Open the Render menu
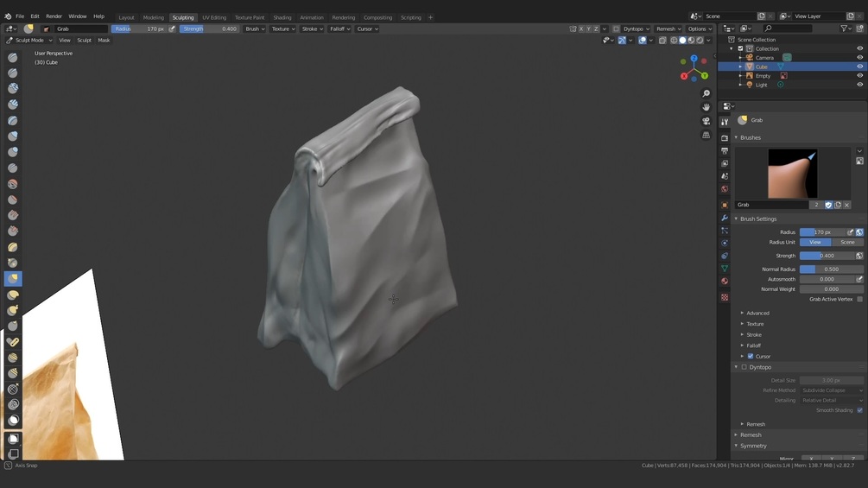 [x=54, y=16]
